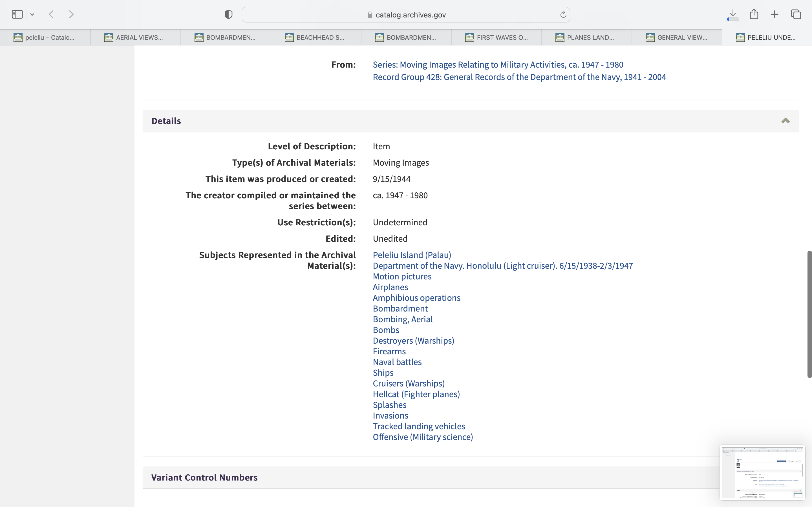The height and width of the screenshot is (507, 812).
Task: Toggle the Safari sidebar icon
Action: (17, 14)
